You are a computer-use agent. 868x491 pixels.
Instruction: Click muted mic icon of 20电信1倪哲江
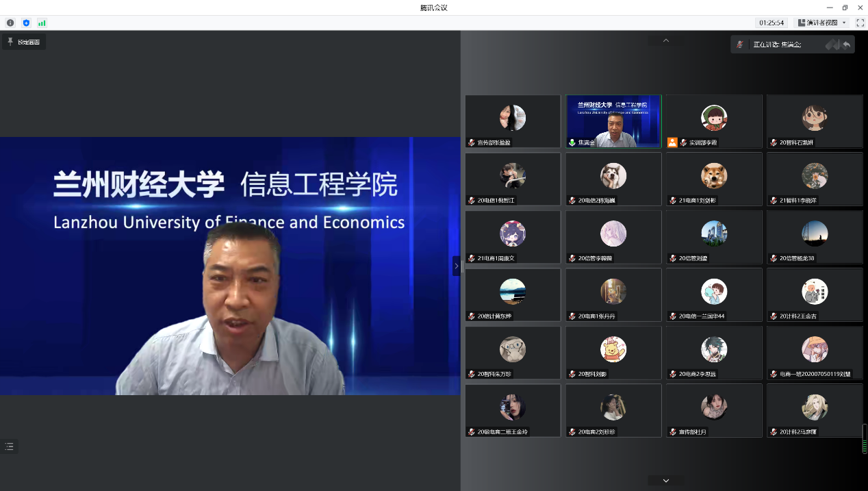pyautogui.click(x=472, y=200)
